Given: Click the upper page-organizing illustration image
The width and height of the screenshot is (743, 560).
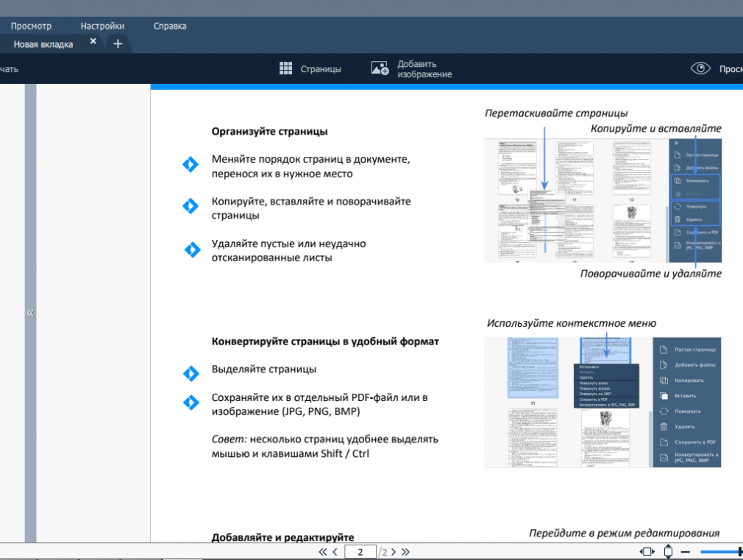Looking at the screenshot, I should point(602,201).
